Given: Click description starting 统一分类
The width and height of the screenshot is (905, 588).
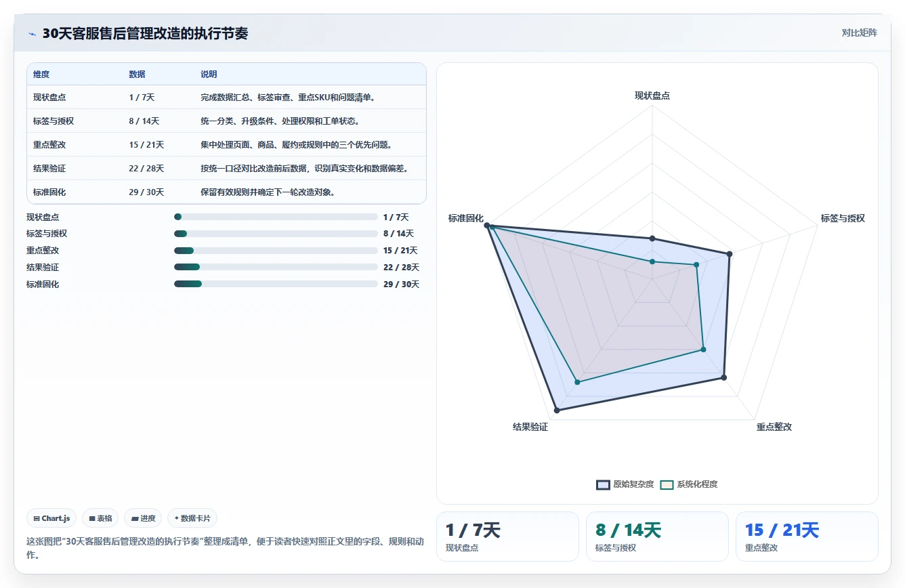Looking at the screenshot, I should click(280, 121).
